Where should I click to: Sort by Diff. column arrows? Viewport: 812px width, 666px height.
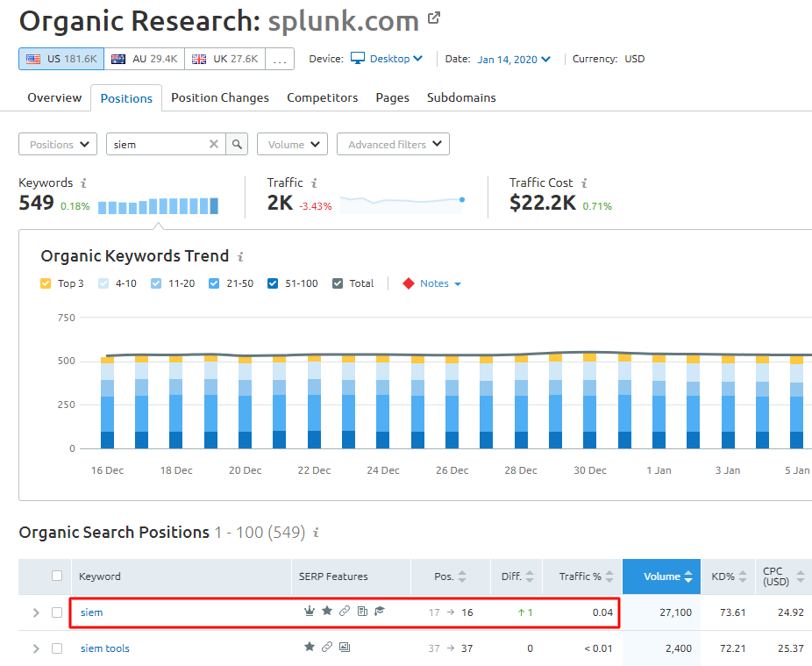pyautogui.click(x=530, y=576)
